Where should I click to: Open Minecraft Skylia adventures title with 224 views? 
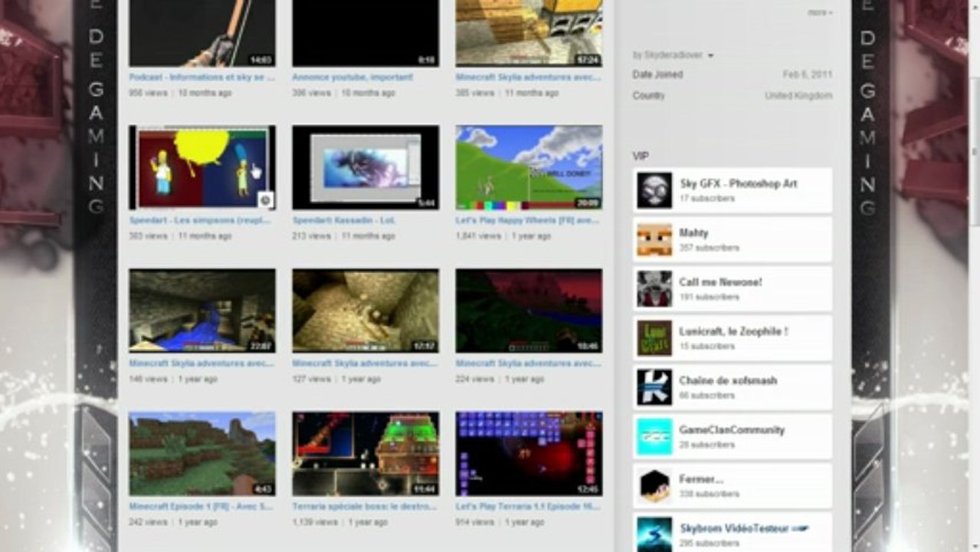tap(528, 363)
